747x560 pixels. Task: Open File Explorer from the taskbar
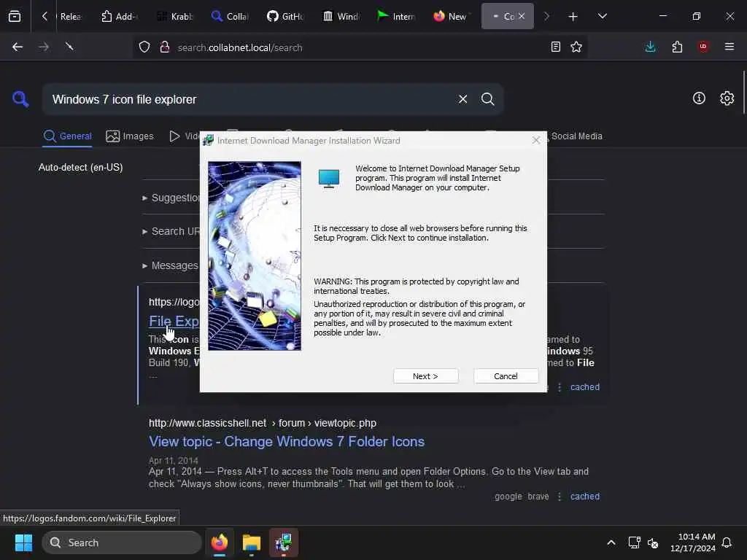(x=252, y=542)
